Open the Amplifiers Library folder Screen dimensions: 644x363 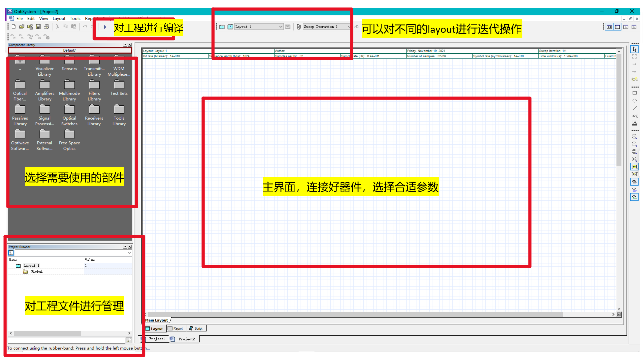point(45,90)
